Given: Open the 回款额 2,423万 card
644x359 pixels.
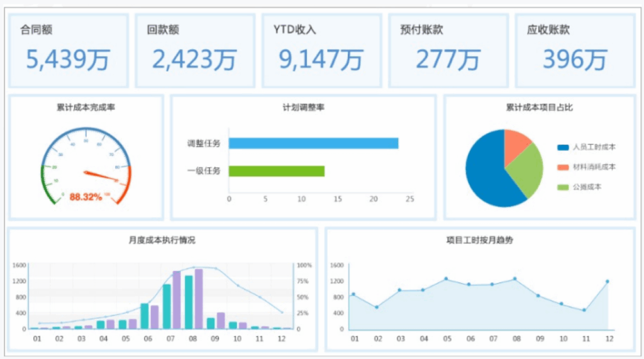Looking at the screenshot, I should tap(194, 50).
